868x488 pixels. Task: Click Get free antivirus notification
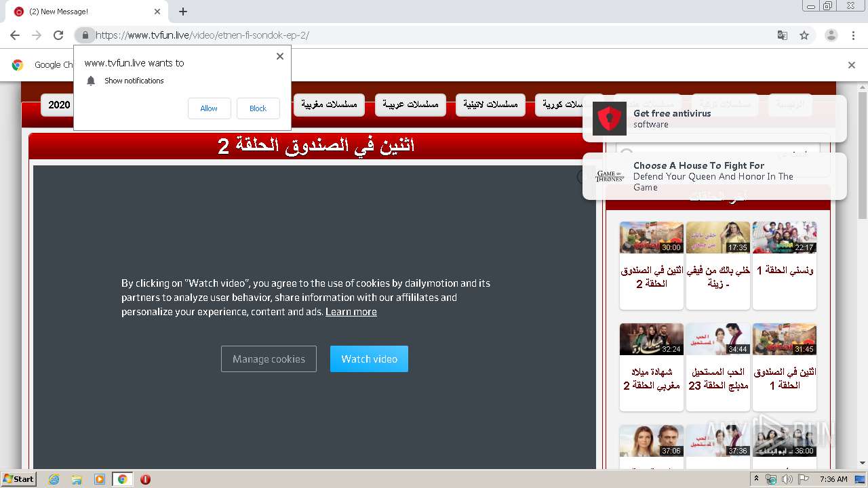715,119
